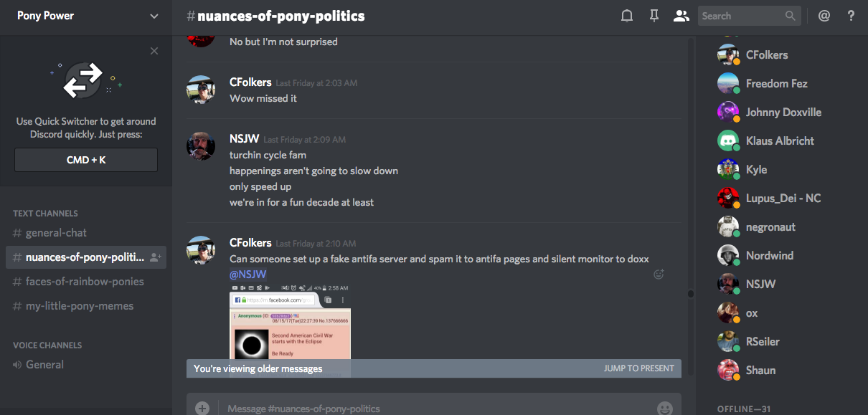Open notification settings bell icon
Screen dimensions: 868x415
click(x=627, y=16)
